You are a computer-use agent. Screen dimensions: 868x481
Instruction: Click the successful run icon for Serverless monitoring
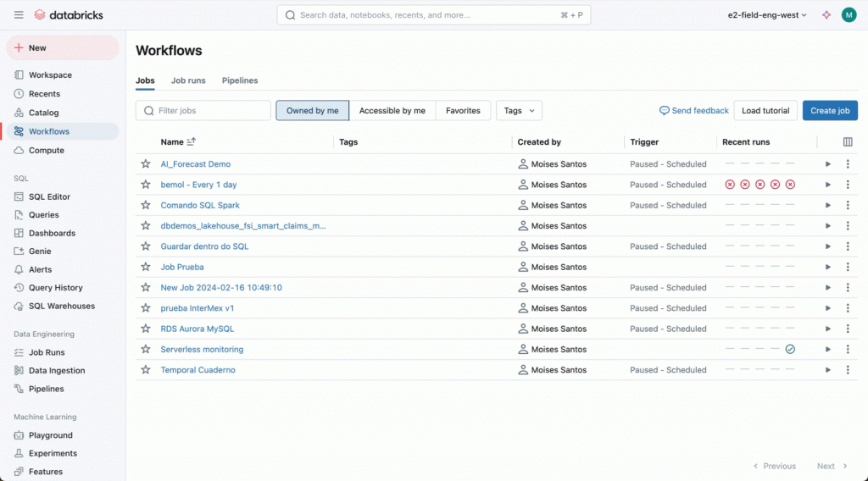coord(790,349)
